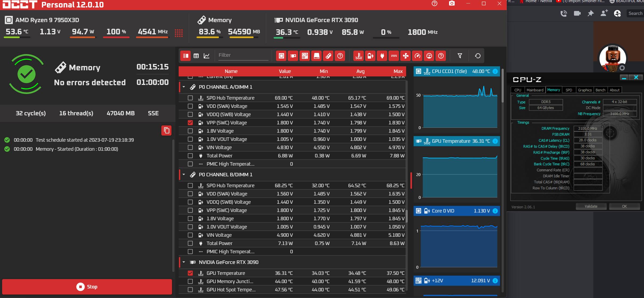Sort sensors by the Name column

(231, 71)
